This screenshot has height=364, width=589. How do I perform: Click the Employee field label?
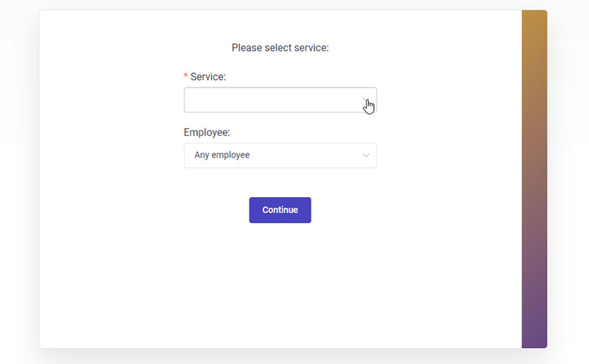[207, 132]
